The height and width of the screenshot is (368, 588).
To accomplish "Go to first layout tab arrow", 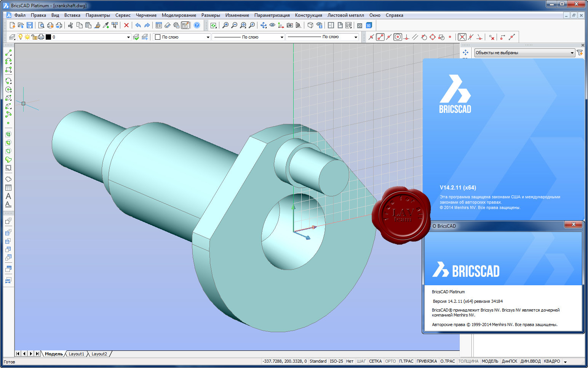I will click(18, 354).
